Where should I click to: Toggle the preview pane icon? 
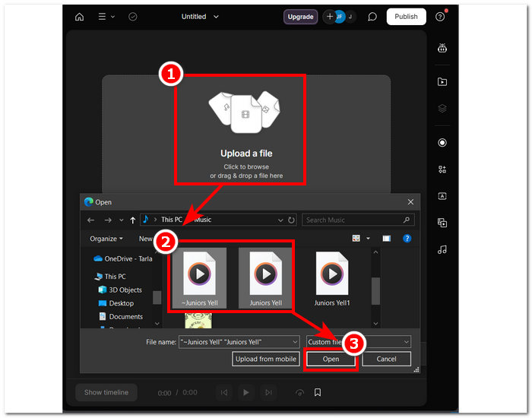[386, 239]
